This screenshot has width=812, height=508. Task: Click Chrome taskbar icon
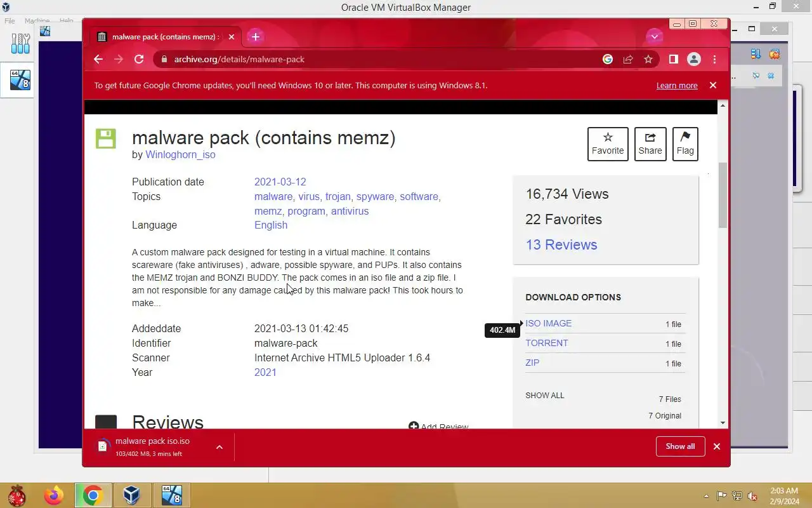[93, 495]
